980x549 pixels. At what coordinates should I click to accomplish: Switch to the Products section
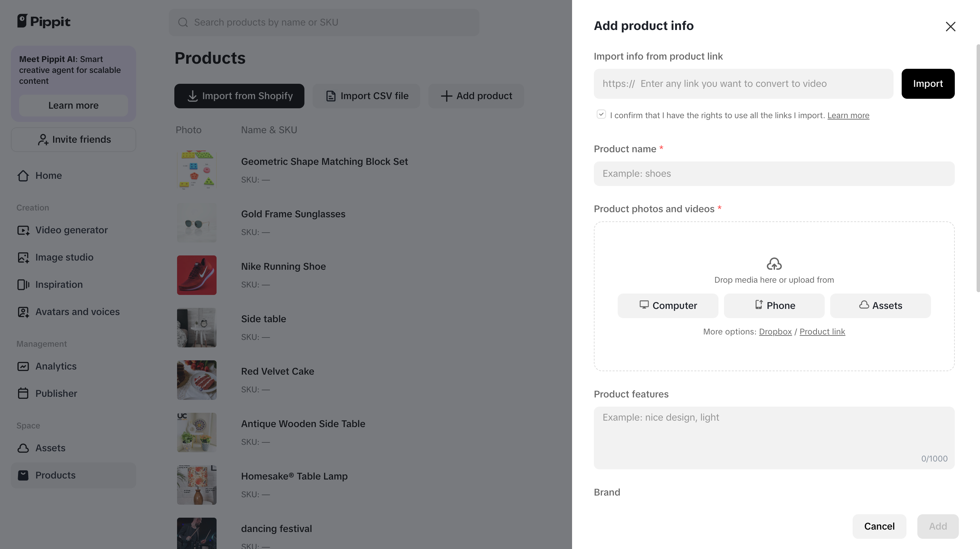(56, 475)
